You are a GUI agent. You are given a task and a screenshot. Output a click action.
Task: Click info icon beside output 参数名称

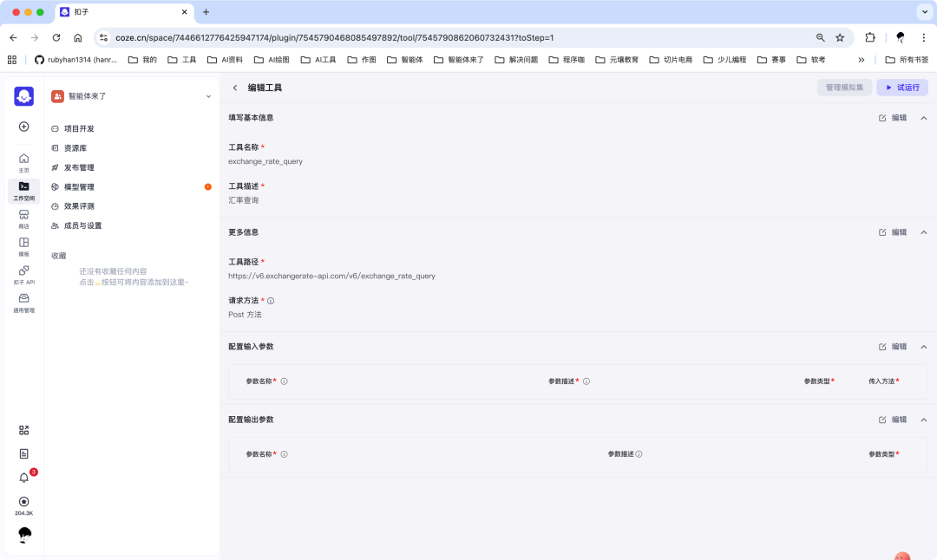coord(285,454)
